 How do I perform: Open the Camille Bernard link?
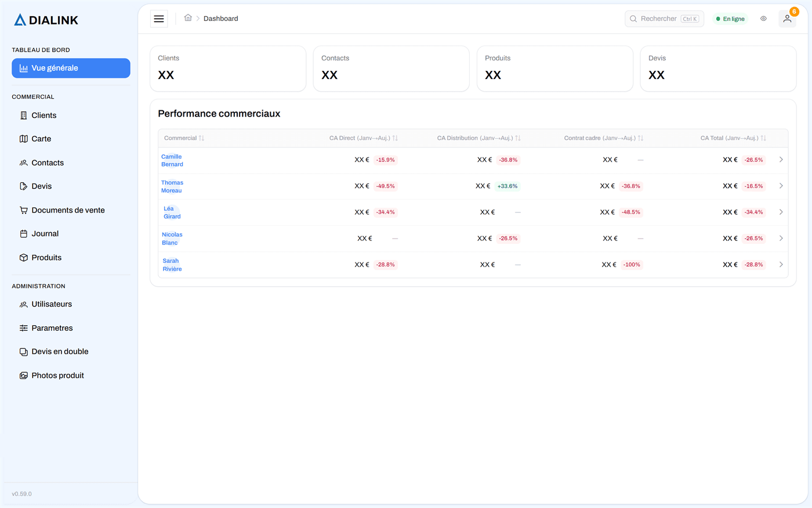172,160
